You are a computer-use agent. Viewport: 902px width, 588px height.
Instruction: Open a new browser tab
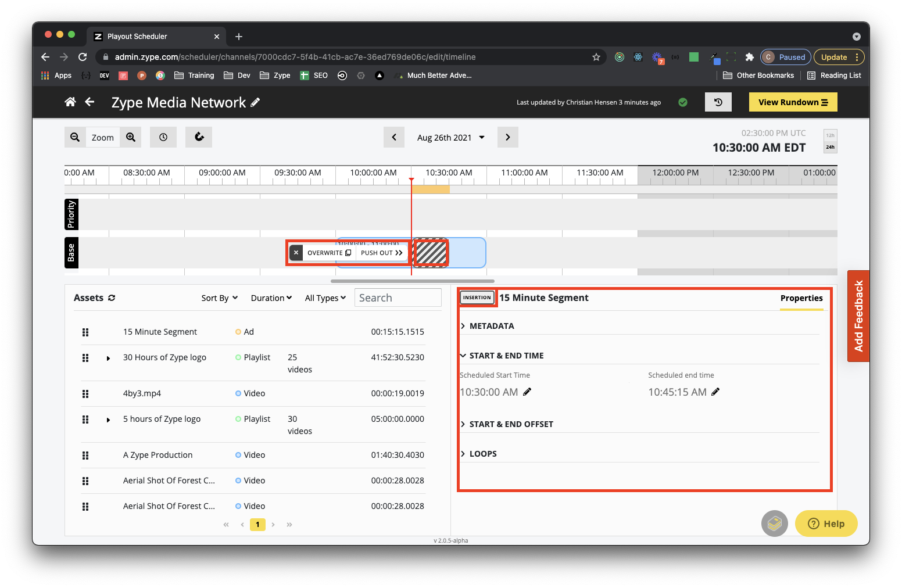(238, 37)
